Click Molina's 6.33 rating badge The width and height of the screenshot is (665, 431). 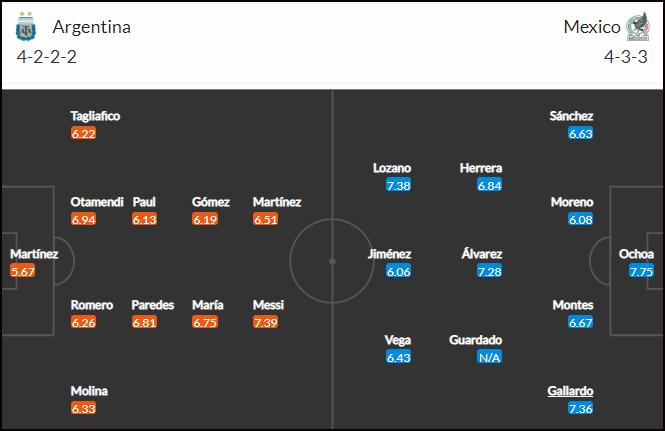click(84, 409)
